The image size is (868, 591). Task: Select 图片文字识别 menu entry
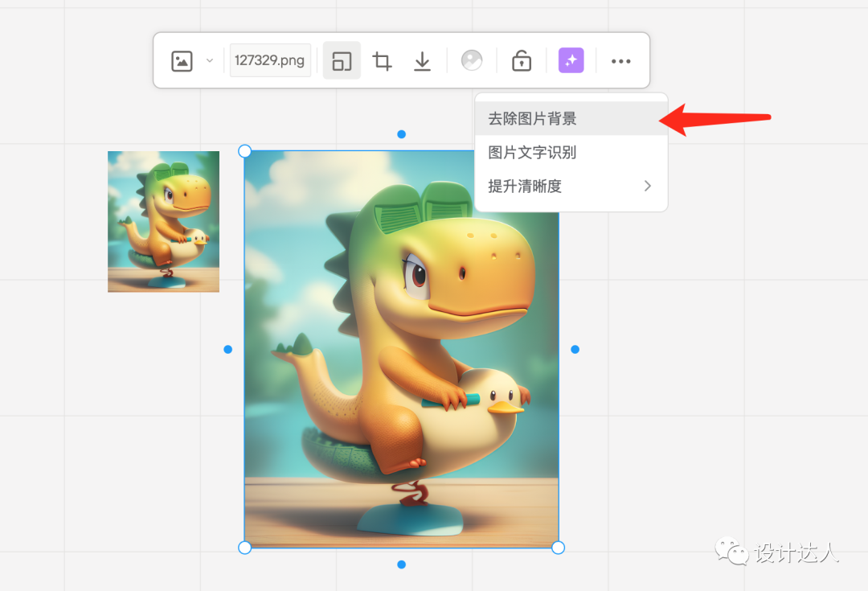point(532,153)
